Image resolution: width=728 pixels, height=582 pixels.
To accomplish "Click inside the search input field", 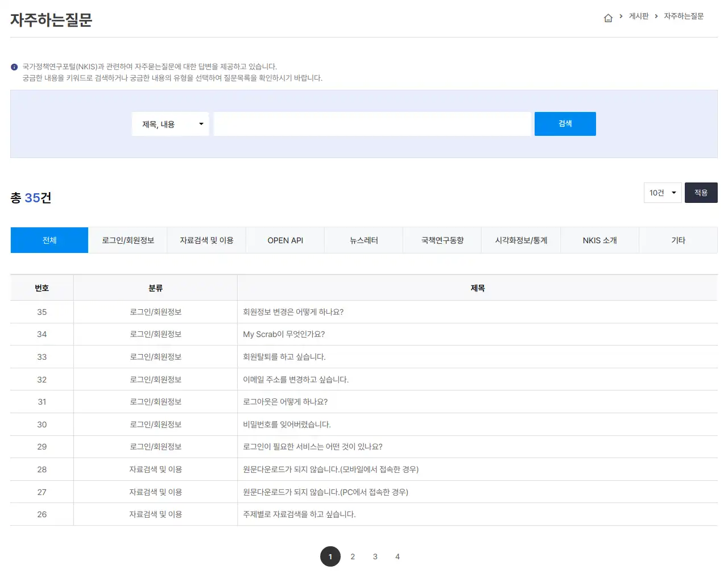I will pos(372,123).
